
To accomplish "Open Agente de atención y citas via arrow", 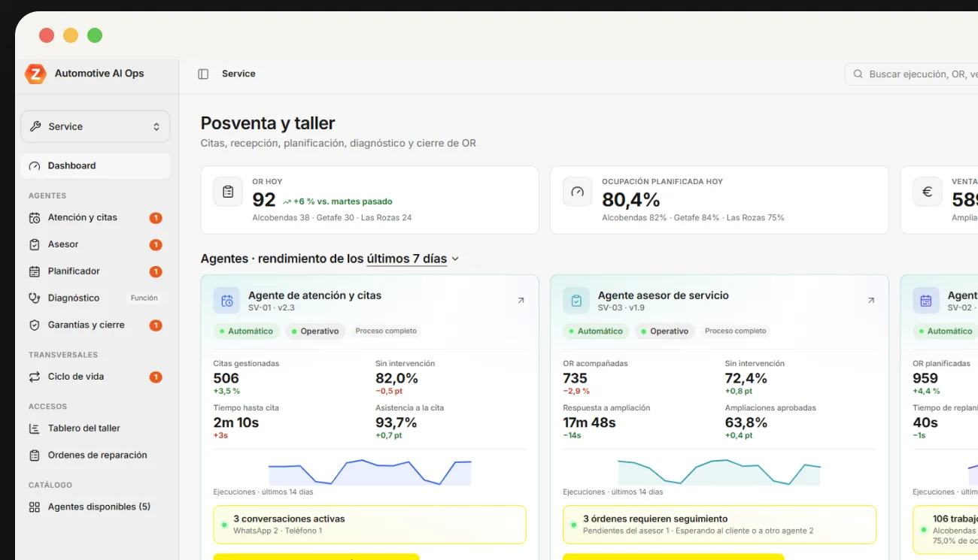I will click(x=521, y=301).
